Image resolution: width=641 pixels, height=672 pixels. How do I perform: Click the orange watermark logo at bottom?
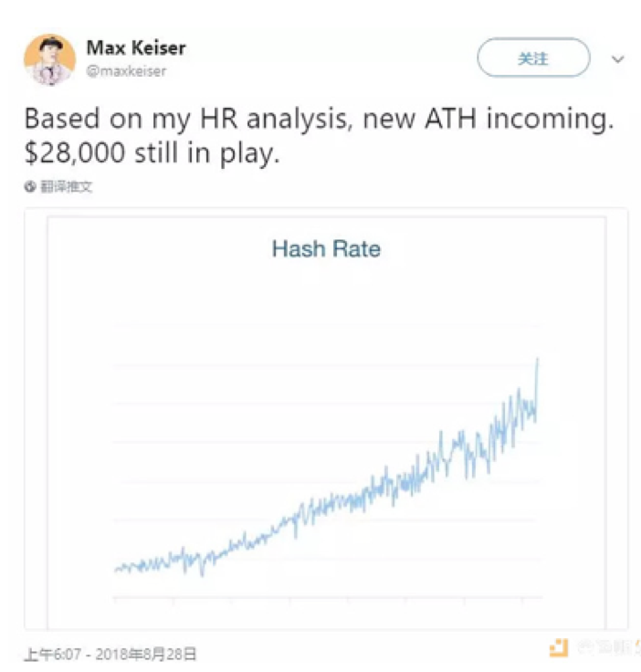pos(559,648)
